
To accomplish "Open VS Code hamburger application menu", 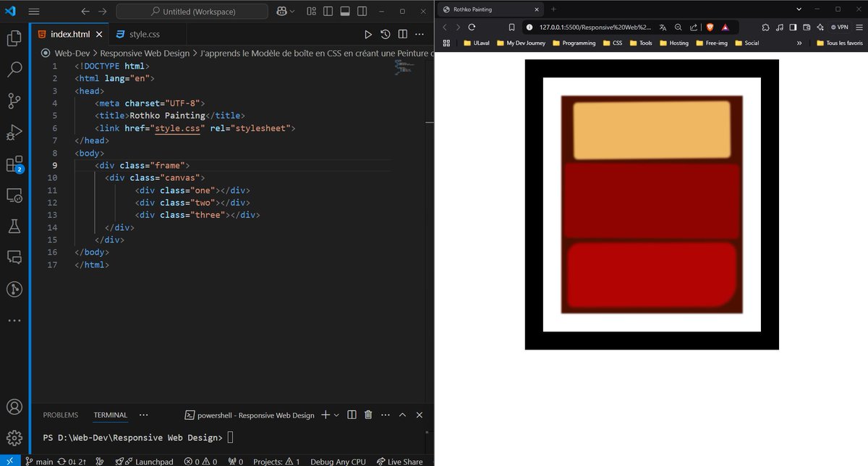I will 34,12.
